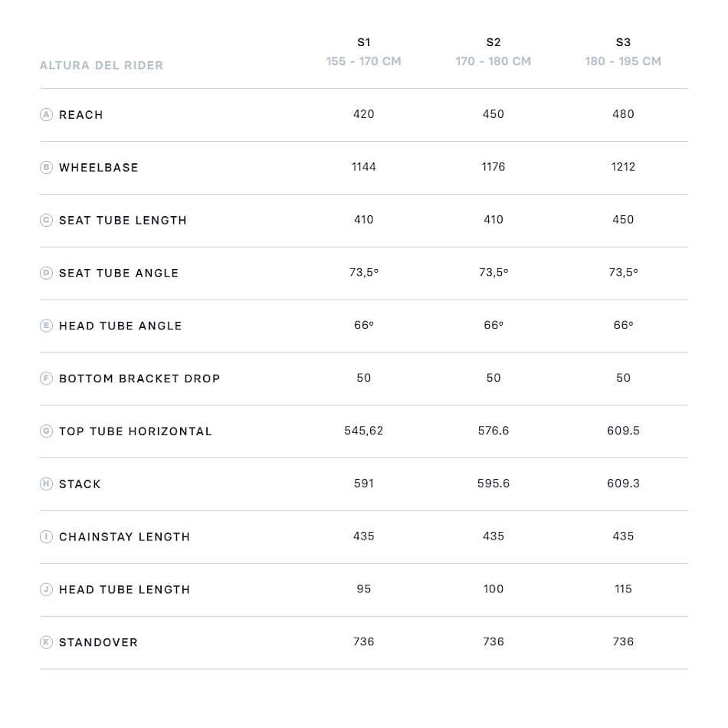Click the S1 Wheelbase value 1144
This screenshot has height=728, width=728.
click(x=363, y=167)
